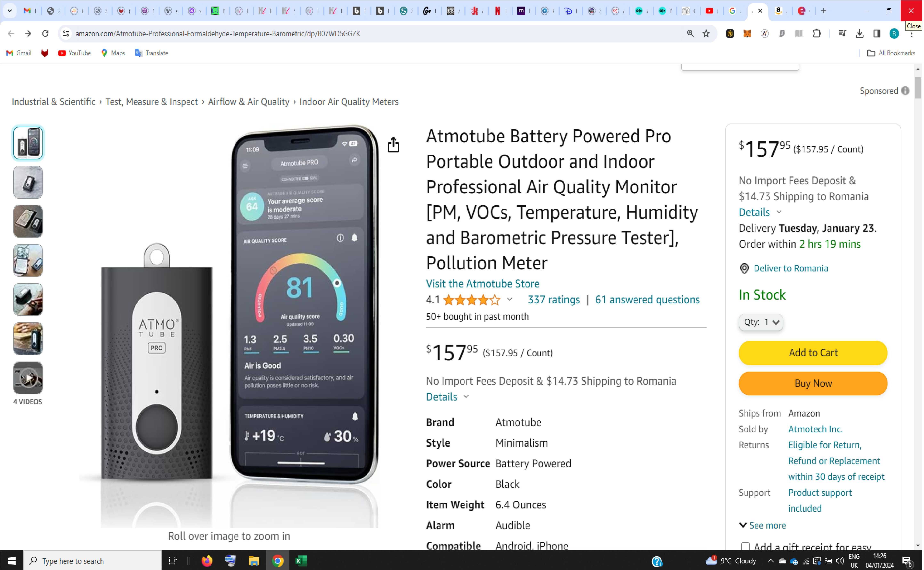Viewport: 924px width, 570px height.
Task: Open the browser Downloads icon
Action: [859, 34]
